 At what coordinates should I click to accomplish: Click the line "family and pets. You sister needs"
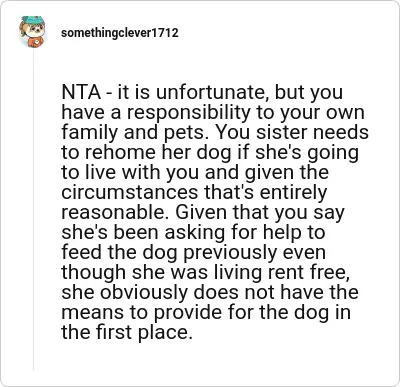click(x=215, y=133)
